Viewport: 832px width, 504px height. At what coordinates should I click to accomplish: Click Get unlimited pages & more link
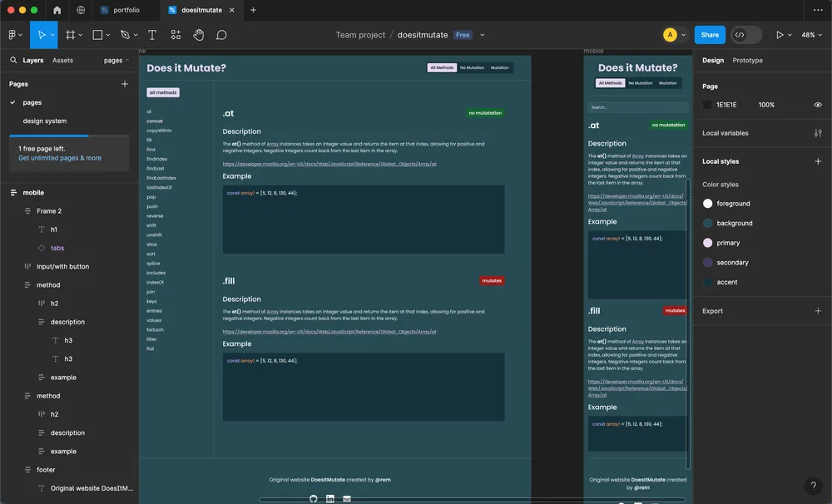coord(59,158)
